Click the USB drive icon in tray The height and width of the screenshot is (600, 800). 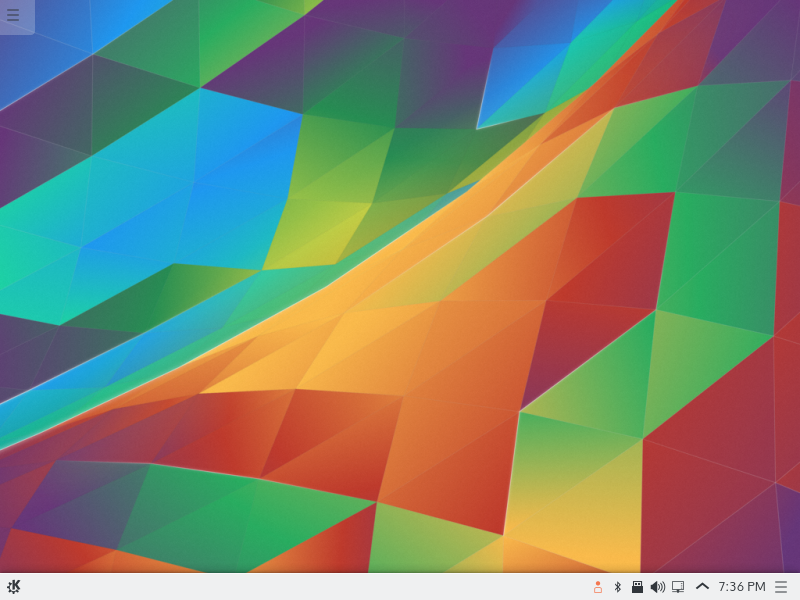[637, 587]
